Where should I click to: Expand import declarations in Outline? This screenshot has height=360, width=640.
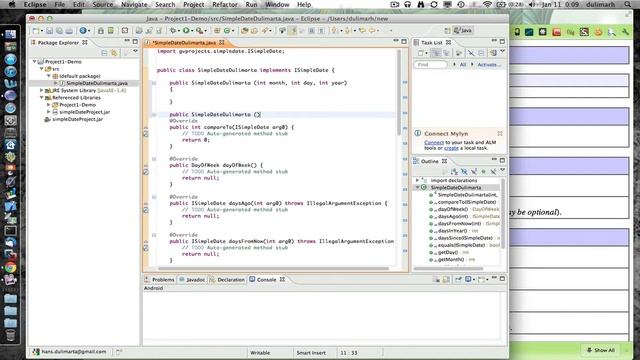click(x=417, y=180)
